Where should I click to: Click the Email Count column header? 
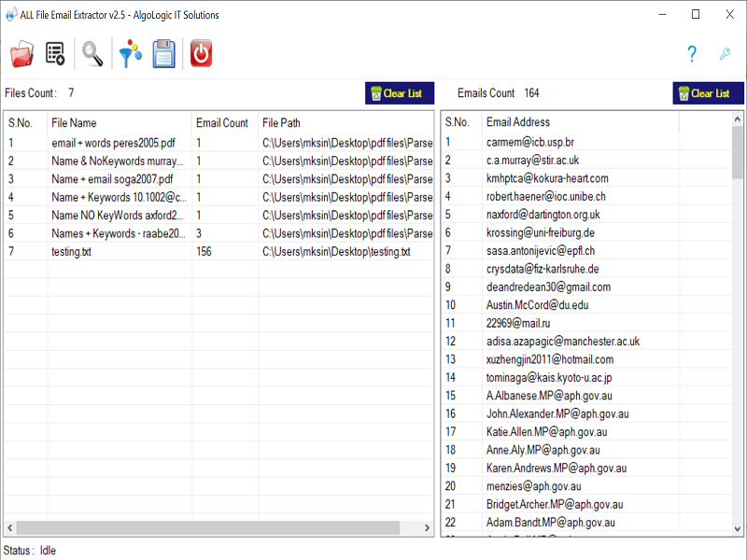222,122
